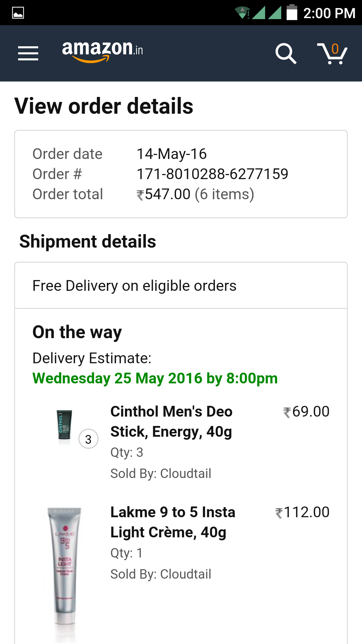
Task: Tap the Wi-Fi status icon
Action: pos(242,13)
